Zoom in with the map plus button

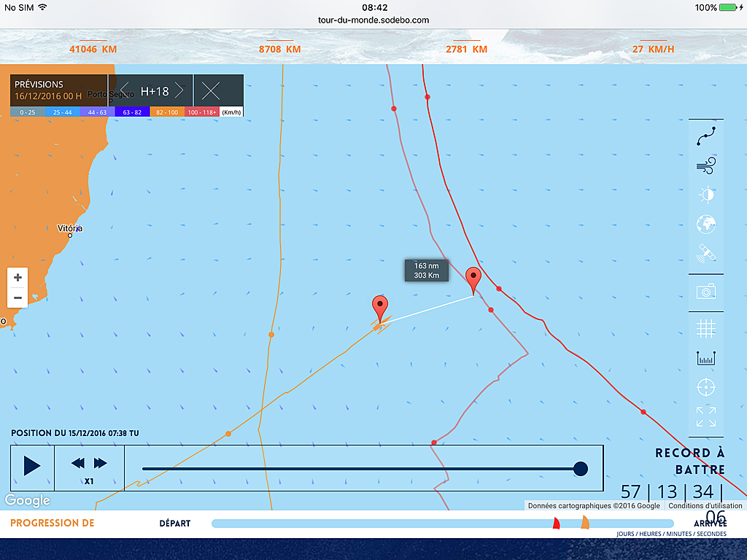[x=18, y=278]
